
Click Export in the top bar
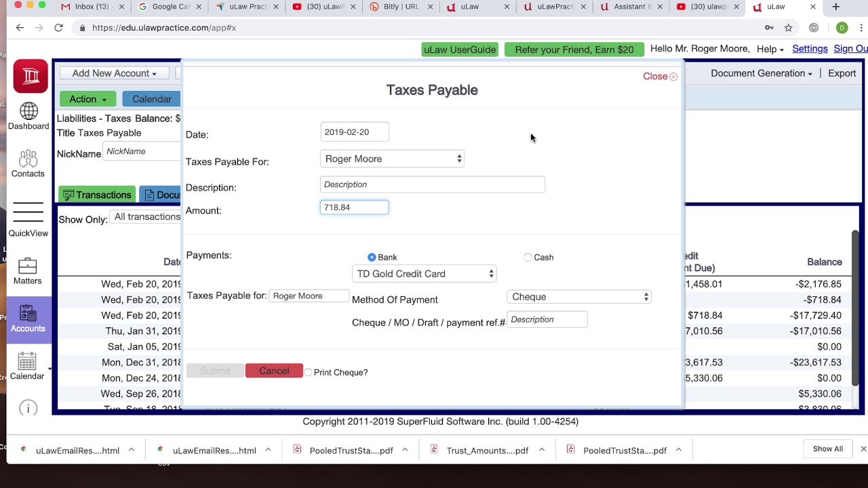(x=842, y=73)
